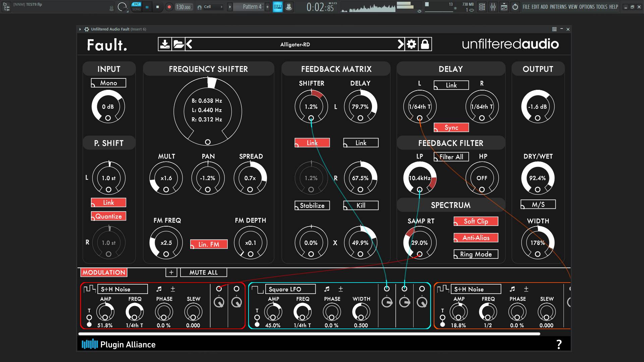This screenshot has height=362, width=644.
Task: Toggle the Mono input switch
Action: pyautogui.click(x=109, y=83)
